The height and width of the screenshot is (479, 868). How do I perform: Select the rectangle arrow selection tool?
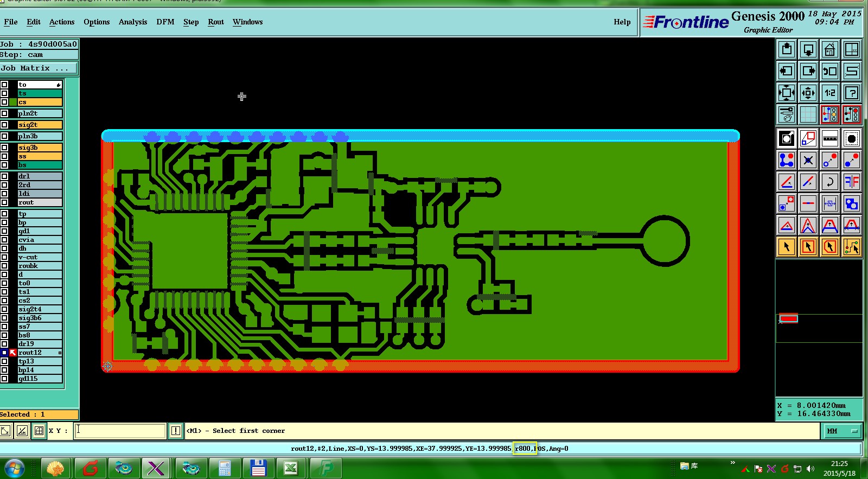point(808,247)
